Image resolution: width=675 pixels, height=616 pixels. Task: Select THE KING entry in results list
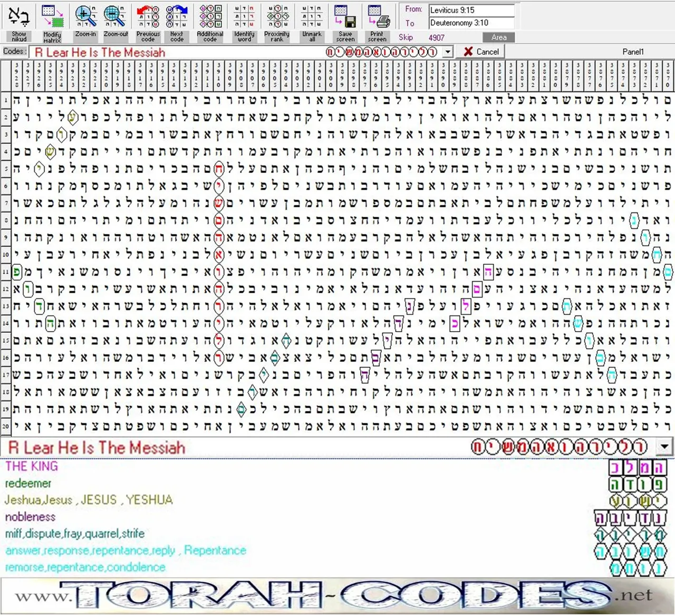[x=31, y=466]
